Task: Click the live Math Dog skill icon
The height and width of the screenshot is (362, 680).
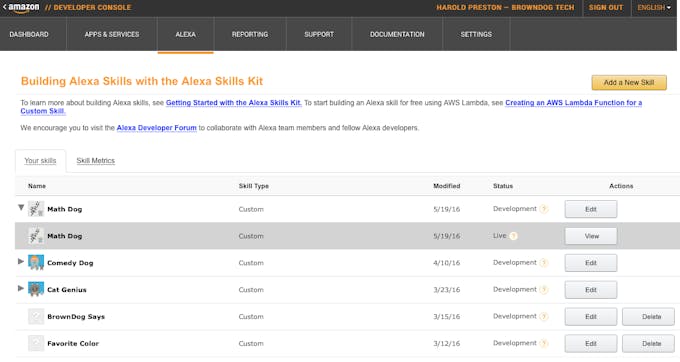Action: click(36, 236)
